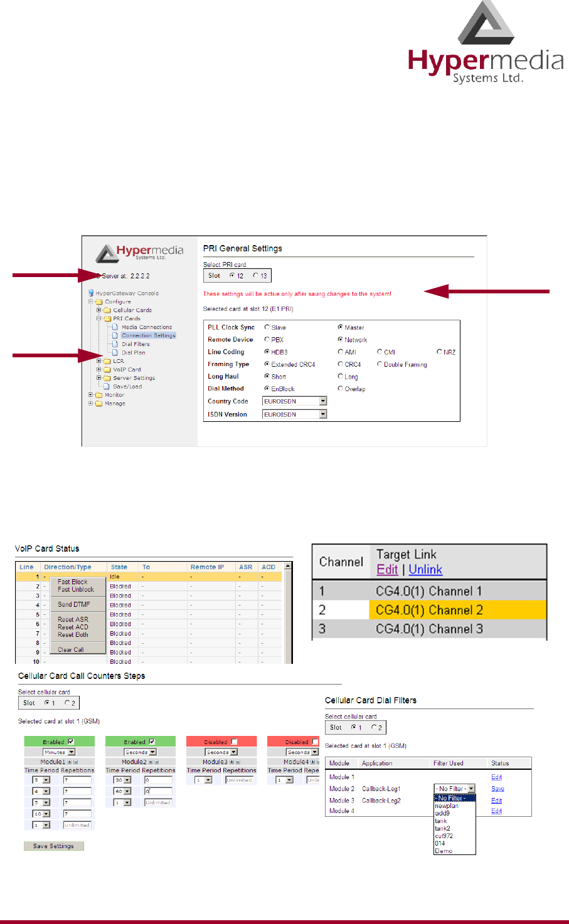569x924 pixels.
Task: Choose AMI line coding
Action: point(341,352)
